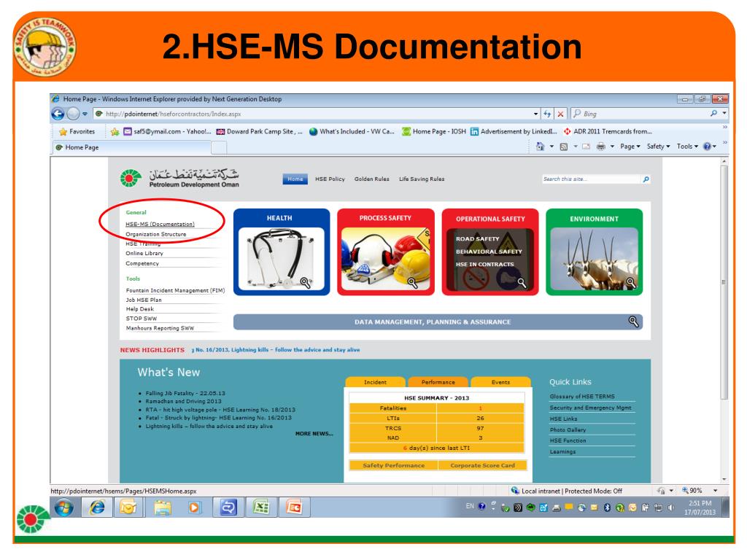Click the Data Management bar magnifier icon

(x=633, y=322)
